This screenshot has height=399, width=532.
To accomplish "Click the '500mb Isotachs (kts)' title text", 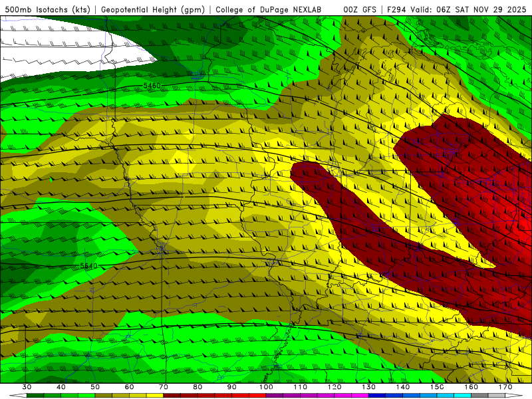I will tap(47, 10).
